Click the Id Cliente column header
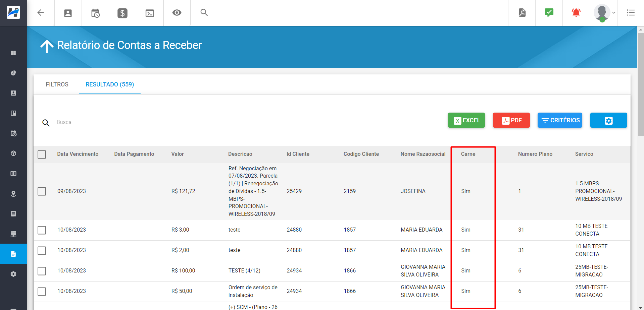 point(298,154)
